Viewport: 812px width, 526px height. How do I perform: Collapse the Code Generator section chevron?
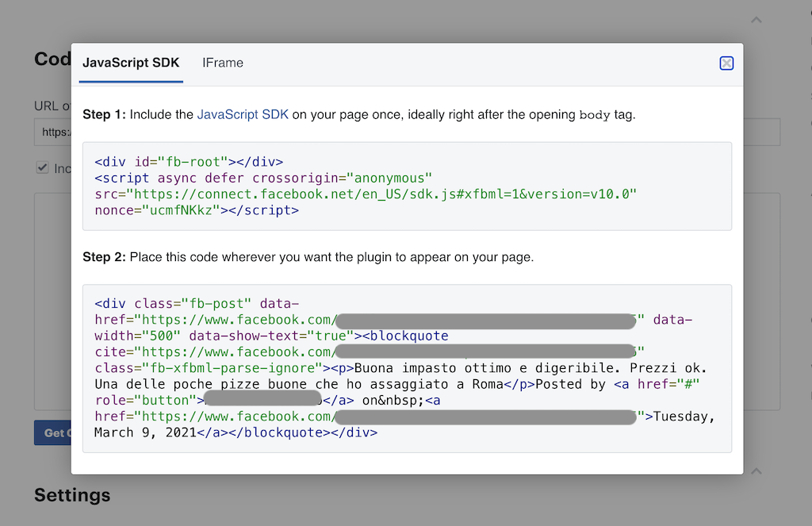pyautogui.click(x=756, y=20)
